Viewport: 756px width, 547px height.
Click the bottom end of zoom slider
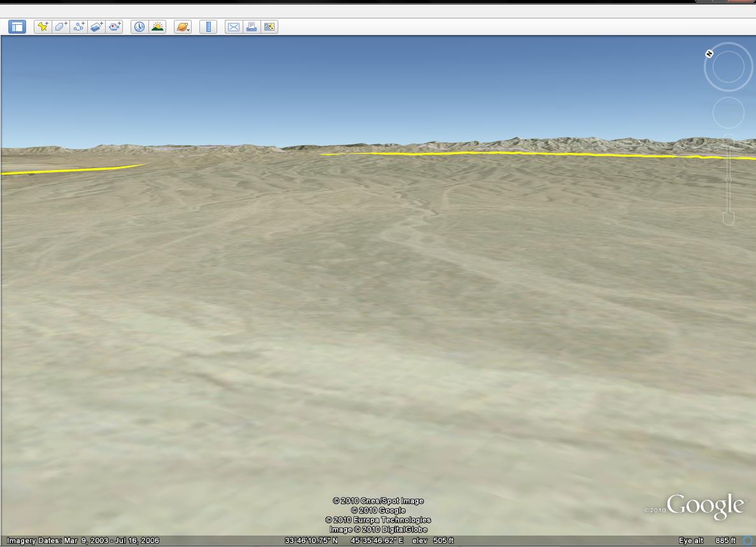tap(729, 219)
